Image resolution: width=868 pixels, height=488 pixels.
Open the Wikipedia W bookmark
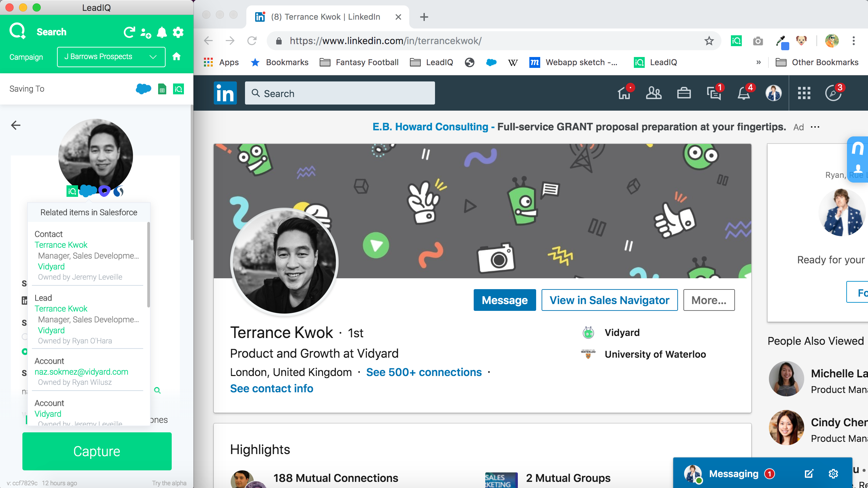(x=513, y=62)
